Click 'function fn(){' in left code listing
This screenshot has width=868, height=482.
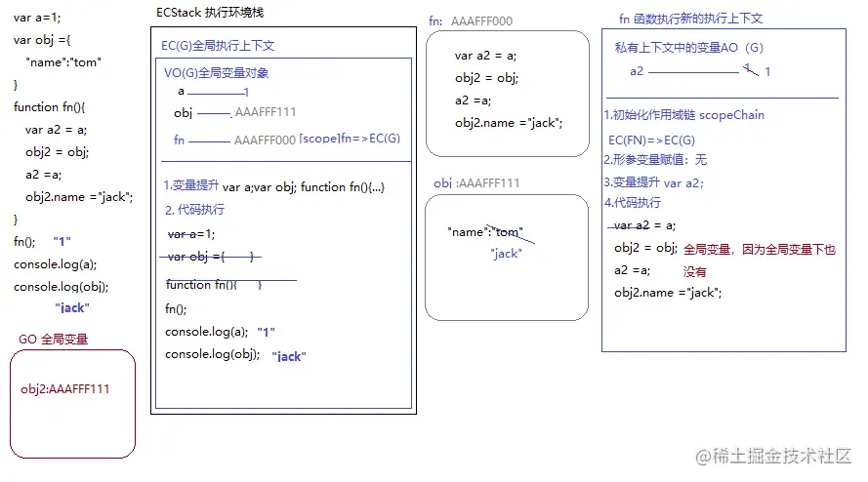[49, 107]
